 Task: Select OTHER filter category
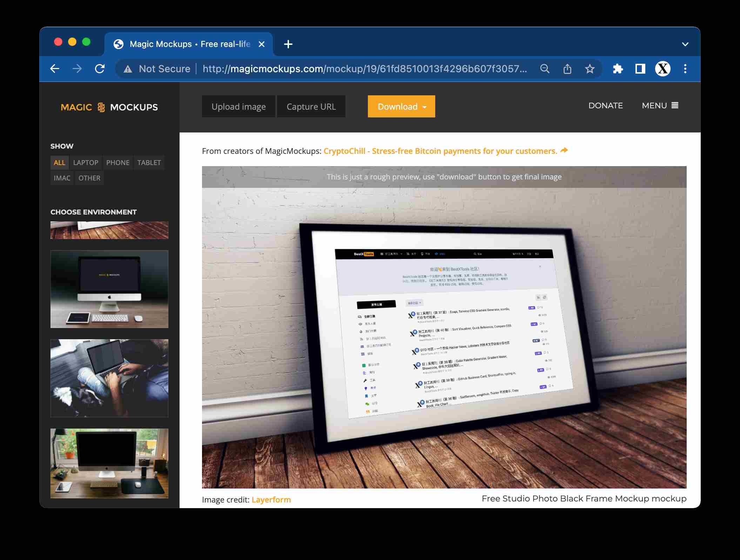[89, 178]
